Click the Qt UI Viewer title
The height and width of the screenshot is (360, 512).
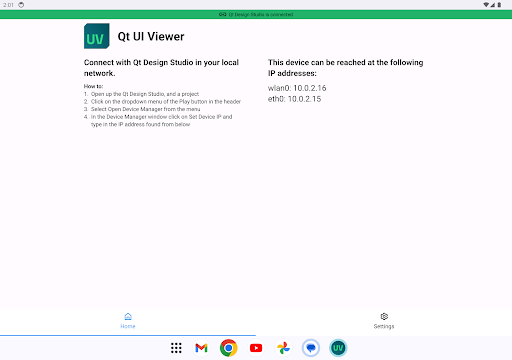pos(151,36)
